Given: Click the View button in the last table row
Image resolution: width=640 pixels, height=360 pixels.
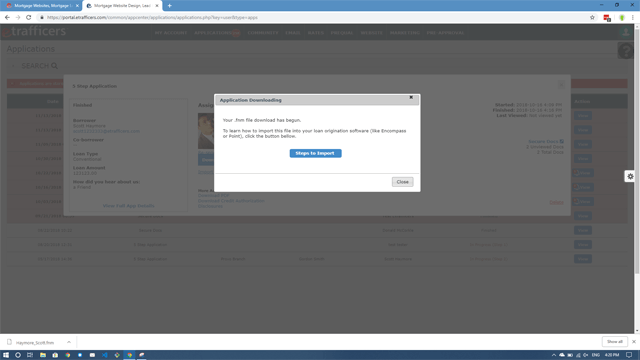Looking at the screenshot, I should pyautogui.click(x=582, y=259).
